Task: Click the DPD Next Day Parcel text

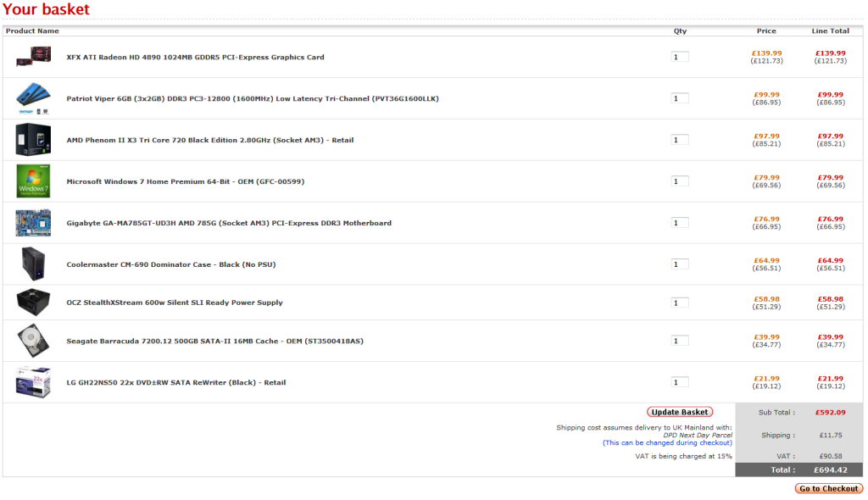Action: click(x=698, y=436)
